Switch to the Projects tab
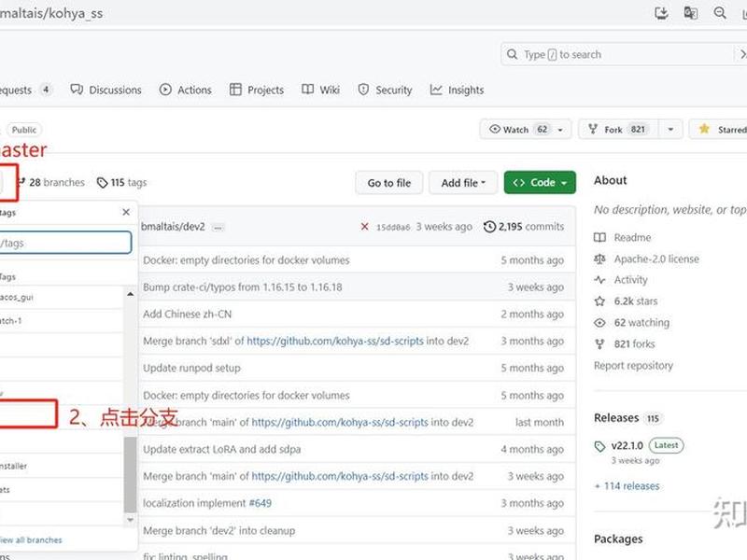 point(256,90)
